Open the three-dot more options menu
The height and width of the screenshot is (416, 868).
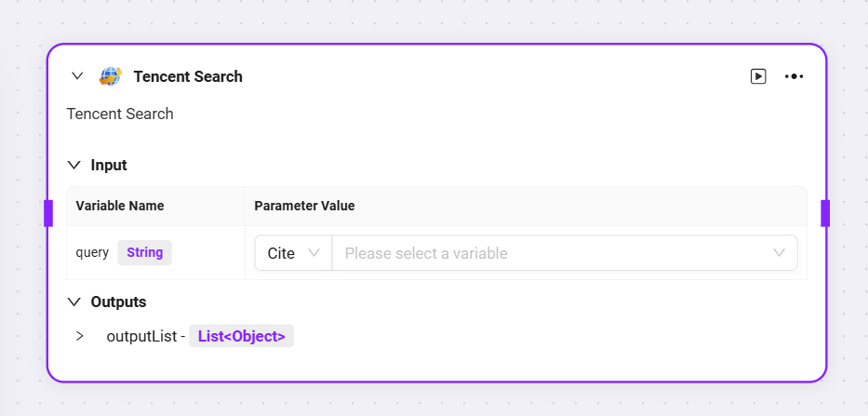pos(794,76)
